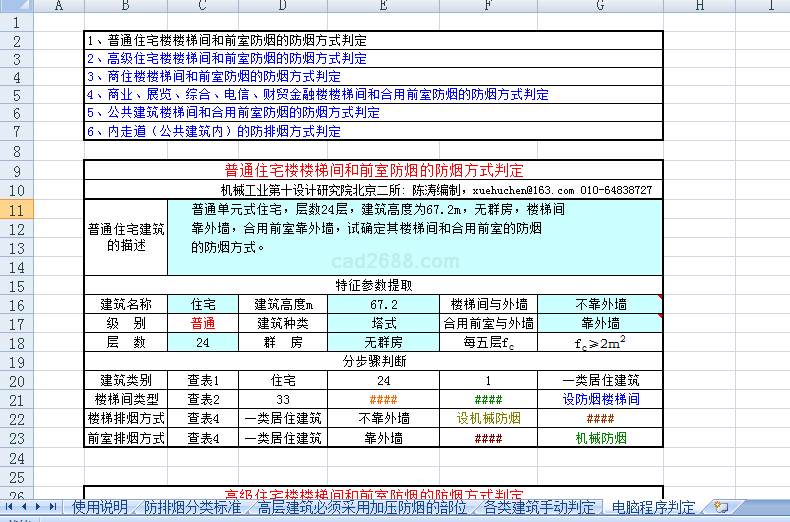The width and height of the screenshot is (790, 522).
Task: Select the 塔式 building type cell
Action: pos(384,323)
